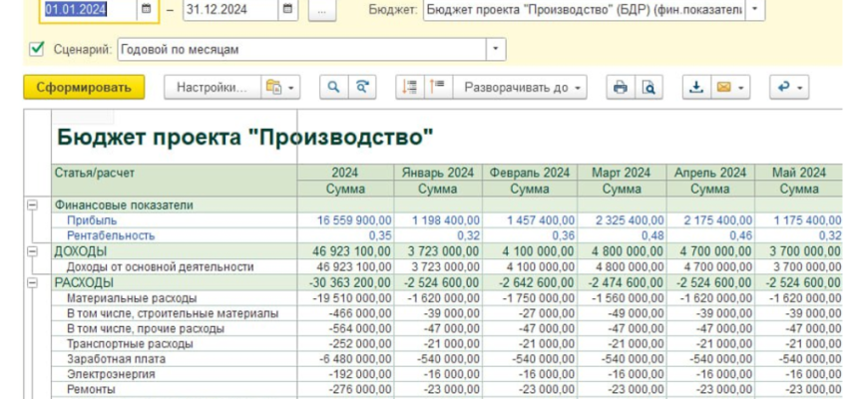Save report using the download icon
This screenshot has width=868, height=399.
(696, 88)
